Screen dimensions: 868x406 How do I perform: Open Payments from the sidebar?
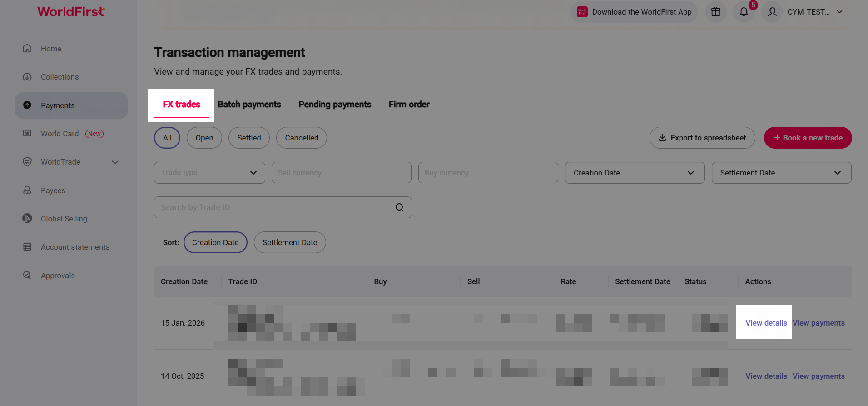71,105
